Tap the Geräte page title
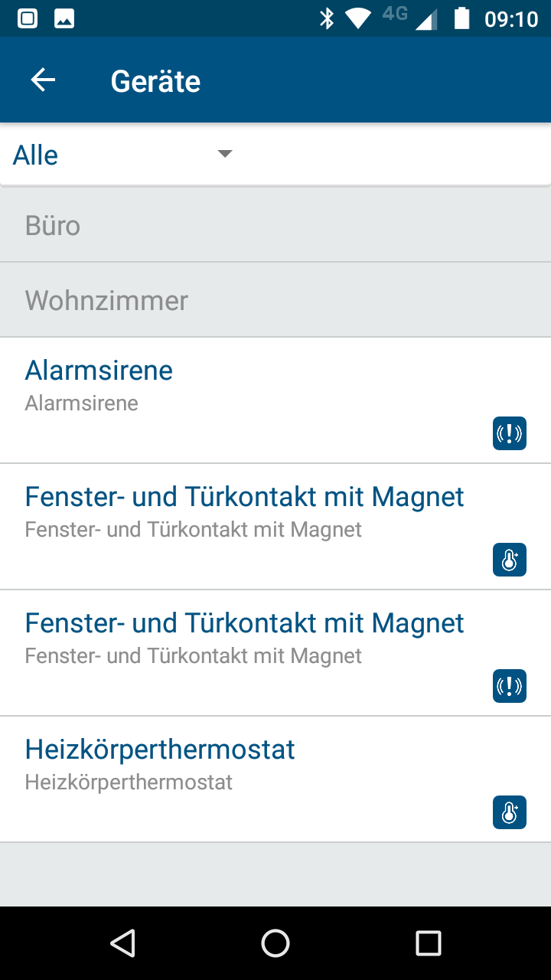The width and height of the screenshot is (551, 980). pyautogui.click(x=155, y=81)
